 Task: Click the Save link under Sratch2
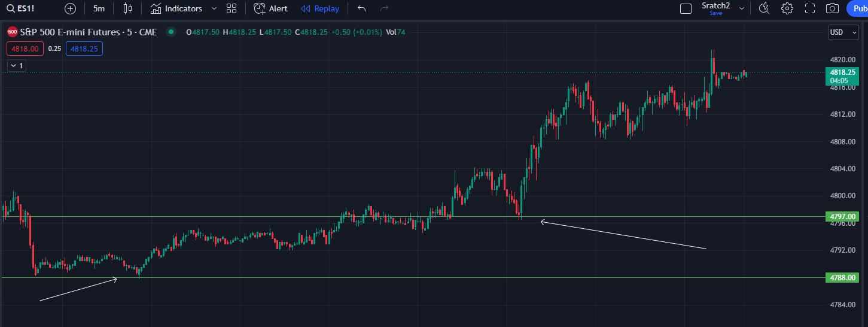(715, 13)
